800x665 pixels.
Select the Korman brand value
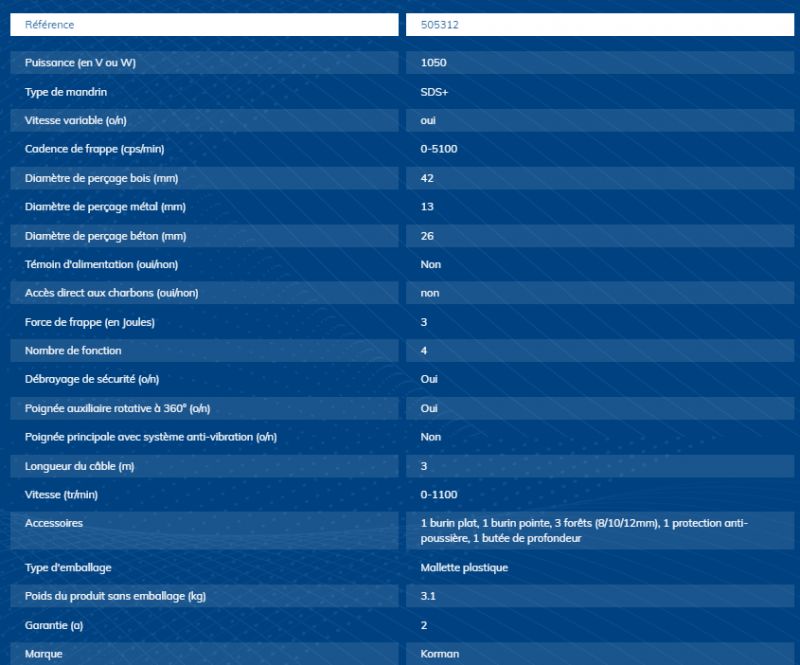point(440,654)
